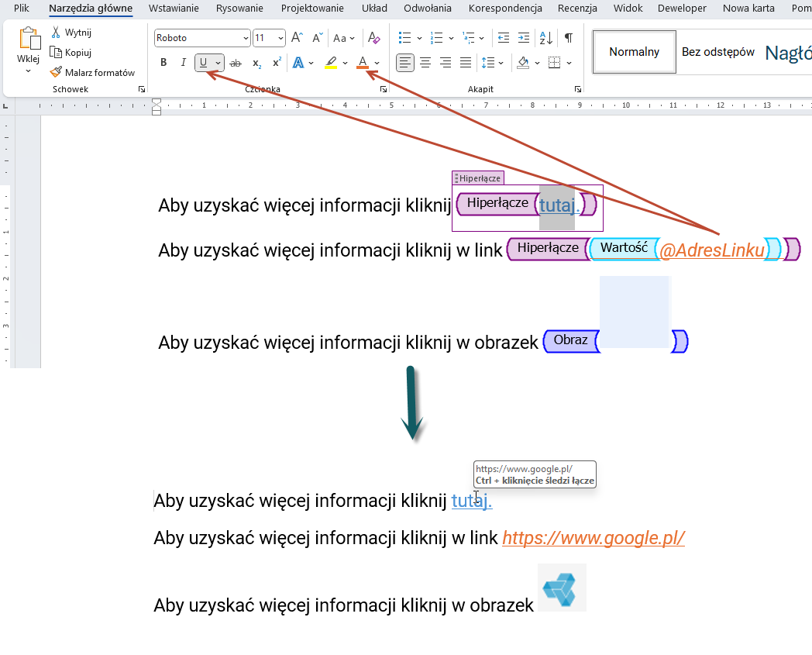This screenshot has width=812, height=655.
Task: Increase paragraph indent
Action: point(524,38)
